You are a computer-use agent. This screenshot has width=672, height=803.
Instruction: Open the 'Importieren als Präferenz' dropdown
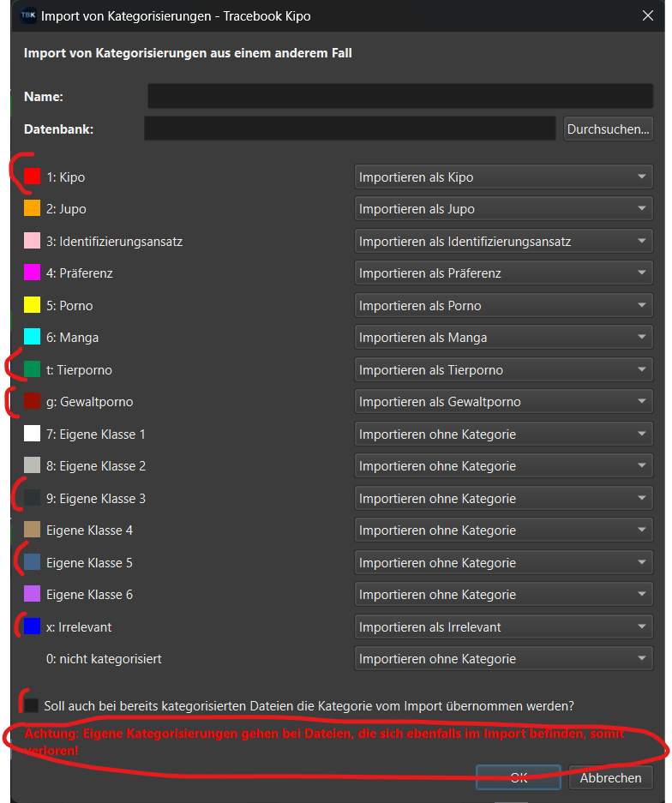point(503,273)
